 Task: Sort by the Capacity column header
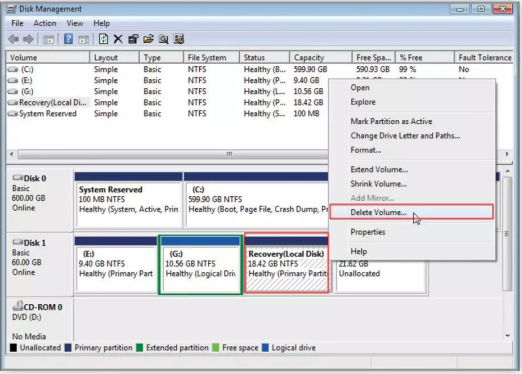pos(321,58)
